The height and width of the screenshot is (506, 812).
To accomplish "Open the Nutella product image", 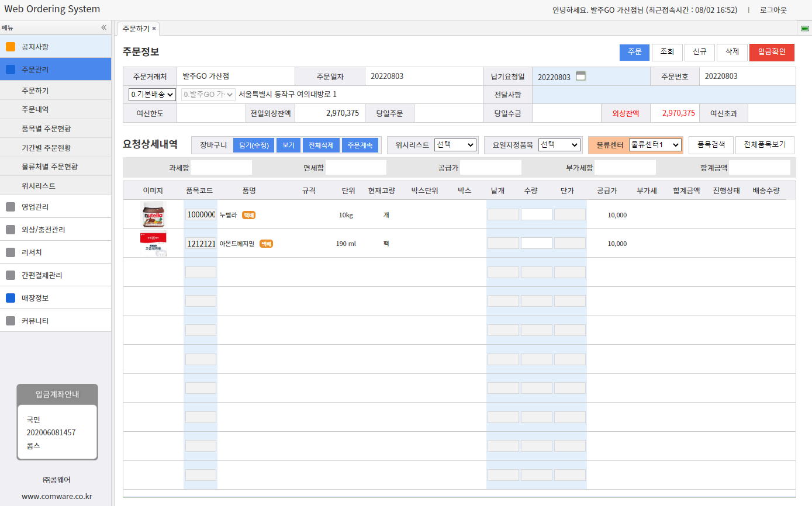I will click(154, 214).
